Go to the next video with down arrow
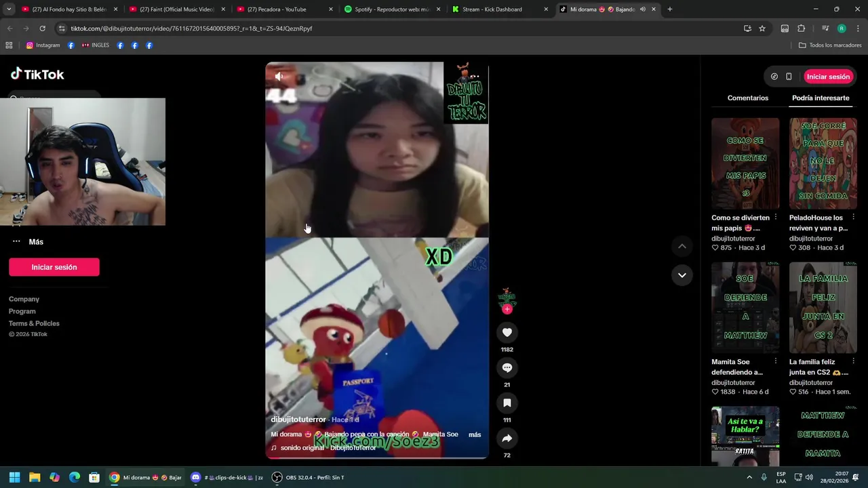The height and width of the screenshot is (488, 868). [x=682, y=275]
